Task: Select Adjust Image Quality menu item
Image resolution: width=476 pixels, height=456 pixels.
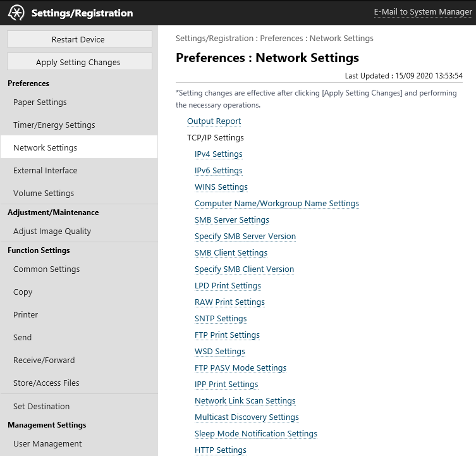Action: click(x=52, y=231)
